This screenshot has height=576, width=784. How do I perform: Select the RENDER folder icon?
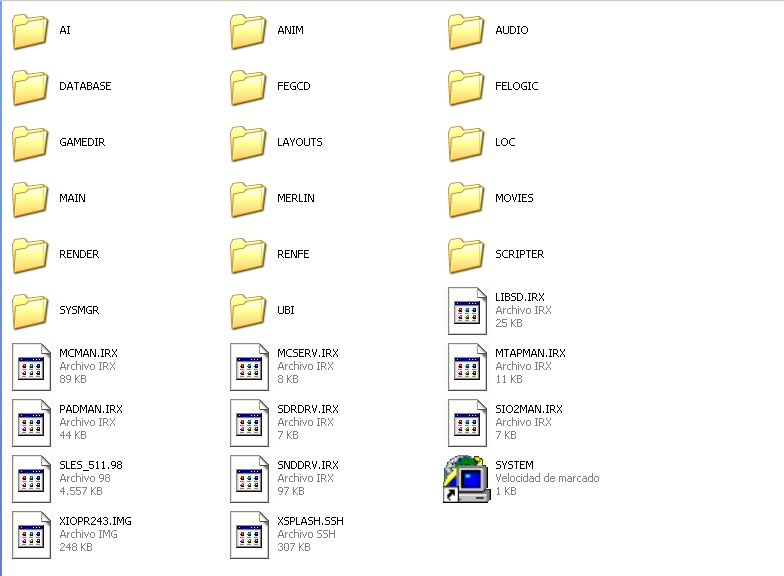[30, 256]
